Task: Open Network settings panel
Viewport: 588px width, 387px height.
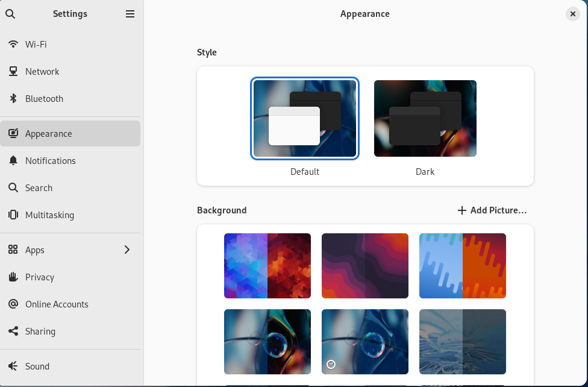Action: (x=70, y=71)
